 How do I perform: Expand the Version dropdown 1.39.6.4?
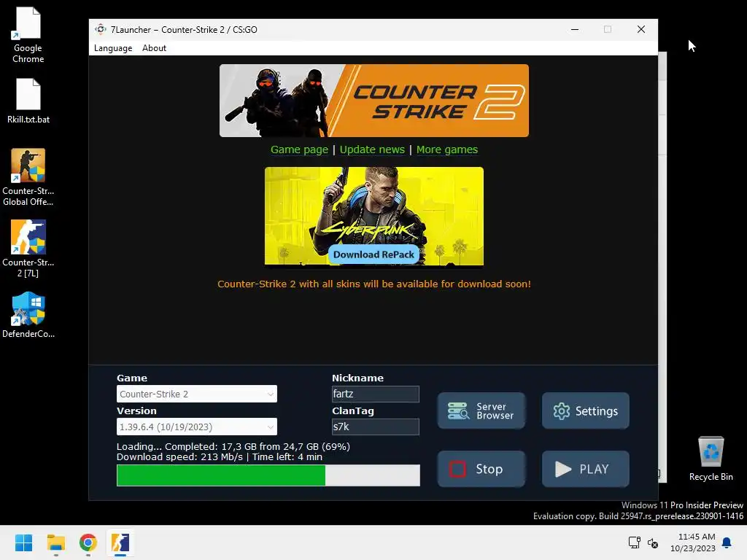coord(197,427)
